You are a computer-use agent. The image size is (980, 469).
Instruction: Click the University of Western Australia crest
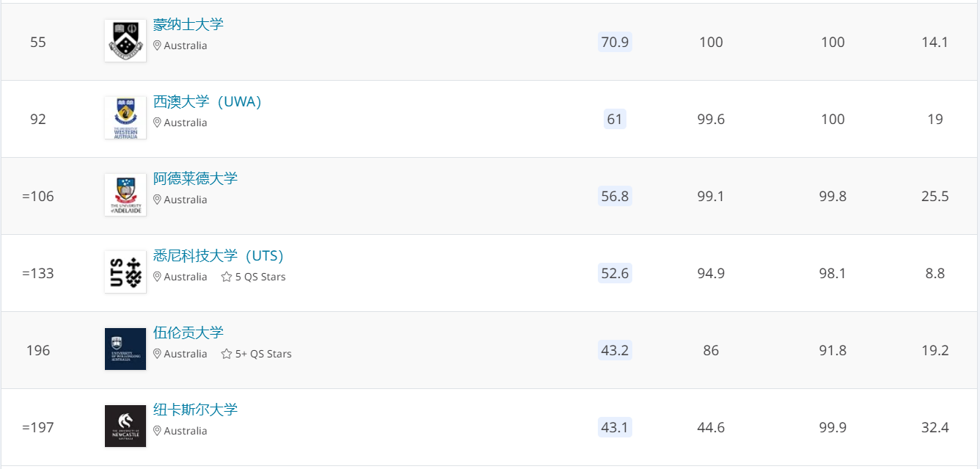point(125,117)
